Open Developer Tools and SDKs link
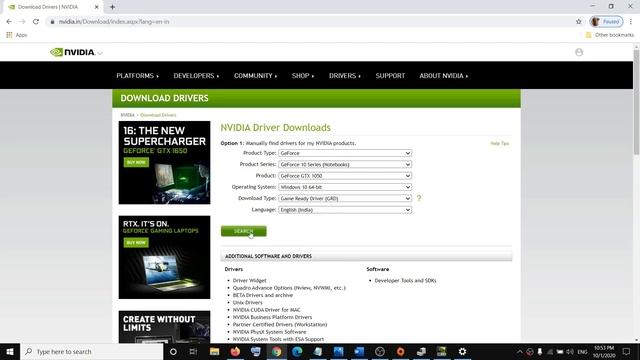 point(405,281)
